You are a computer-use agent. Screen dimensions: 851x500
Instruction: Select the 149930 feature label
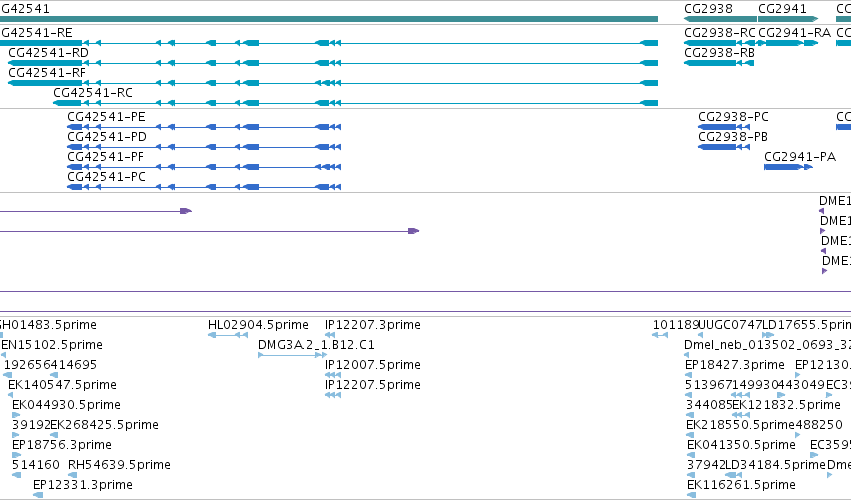pyautogui.click(x=755, y=385)
